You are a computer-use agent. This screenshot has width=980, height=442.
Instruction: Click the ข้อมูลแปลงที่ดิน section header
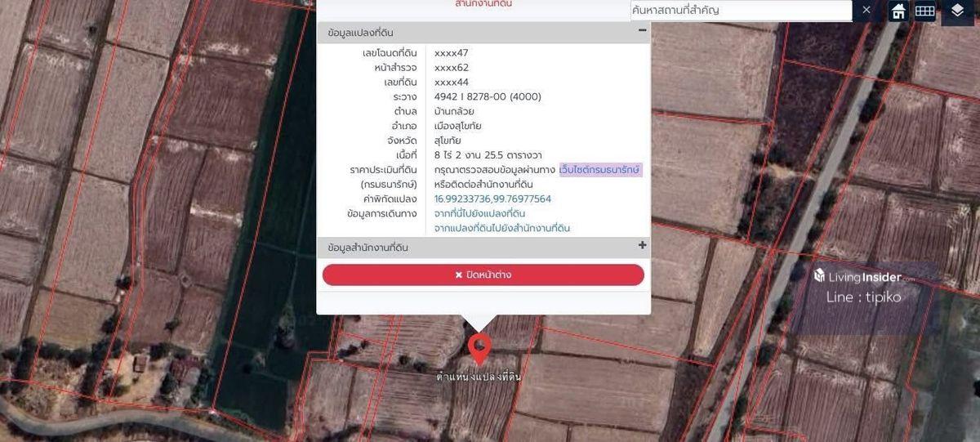(367, 33)
